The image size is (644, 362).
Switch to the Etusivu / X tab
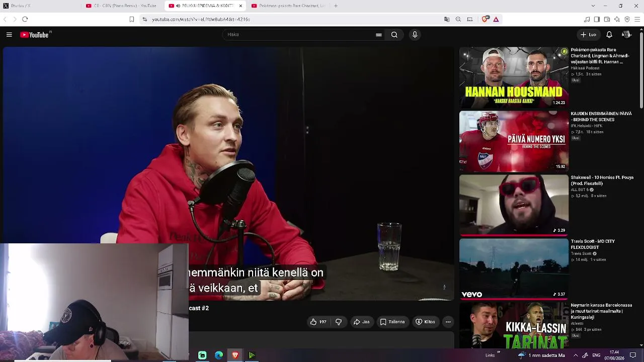[40, 6]
